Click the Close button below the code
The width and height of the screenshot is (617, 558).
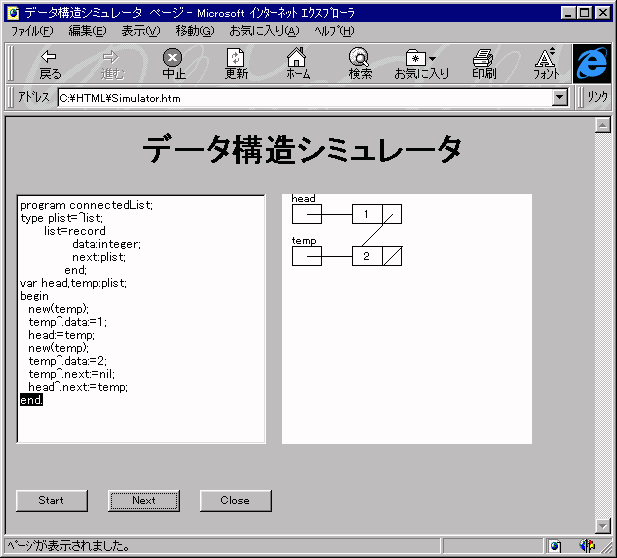pyautogui.click(x=235, y=500)
